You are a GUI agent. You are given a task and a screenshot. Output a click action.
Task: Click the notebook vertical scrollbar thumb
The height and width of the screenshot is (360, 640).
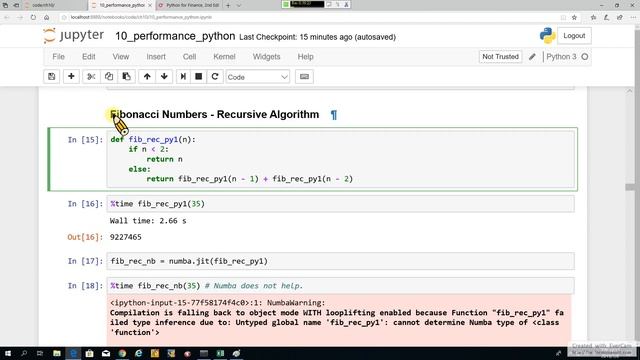point(629,187)
